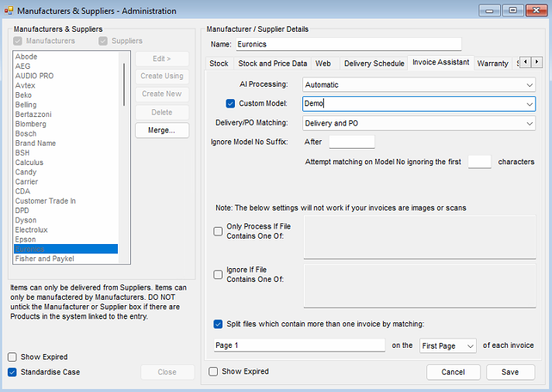Click the Save button
The height and width of the screenshot is (392, 552).
[510, 373]
